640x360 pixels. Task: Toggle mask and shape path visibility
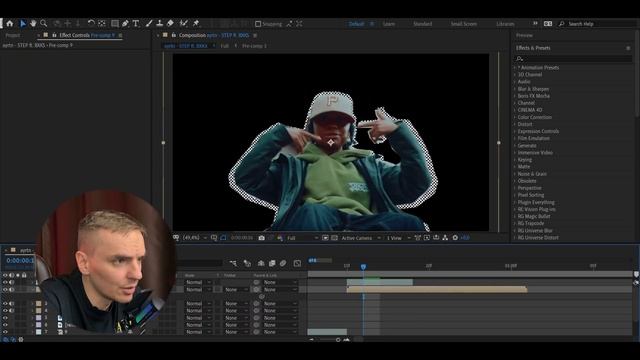pyautogui.click(x=223, y=238)
